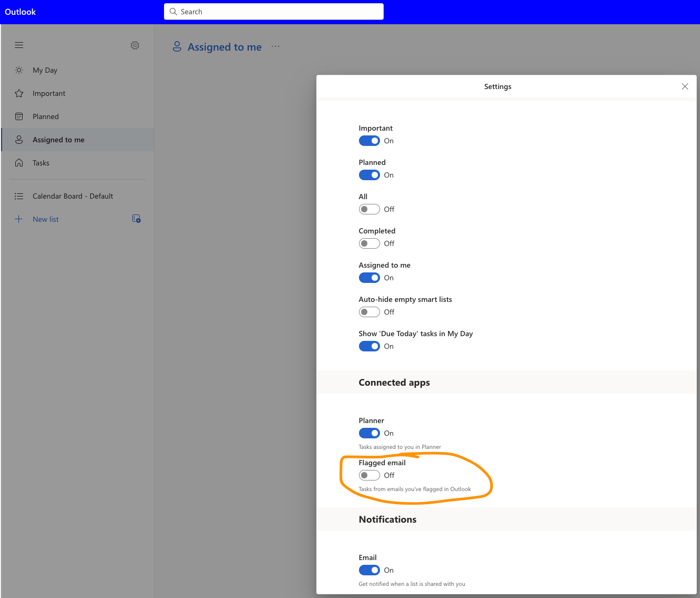Click the Important star icon
The width and height of the screenshot is (700, 598).
point(19,93)
